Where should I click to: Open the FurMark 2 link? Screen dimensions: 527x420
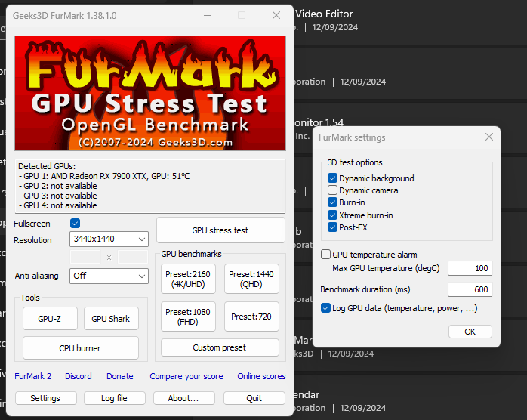pyautogui.click(x=33, y=376)
